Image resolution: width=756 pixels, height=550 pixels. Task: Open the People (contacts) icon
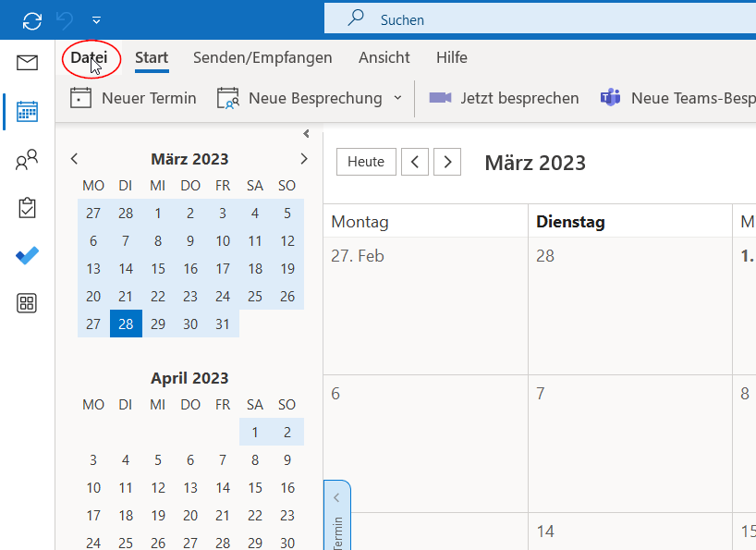coord(27,159)
